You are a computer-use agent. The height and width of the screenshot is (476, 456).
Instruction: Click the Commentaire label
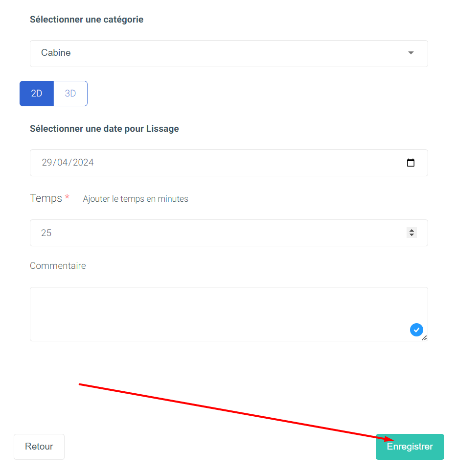pyautogui.click(x=58, y=265)
